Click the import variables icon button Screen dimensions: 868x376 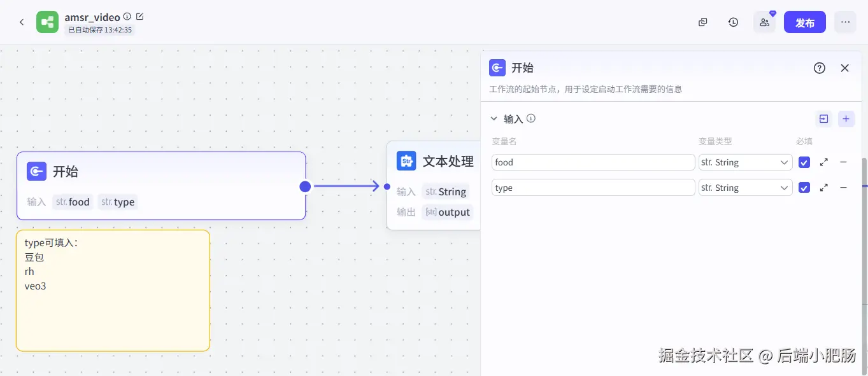pyautogui.click(x=823, y=119)
